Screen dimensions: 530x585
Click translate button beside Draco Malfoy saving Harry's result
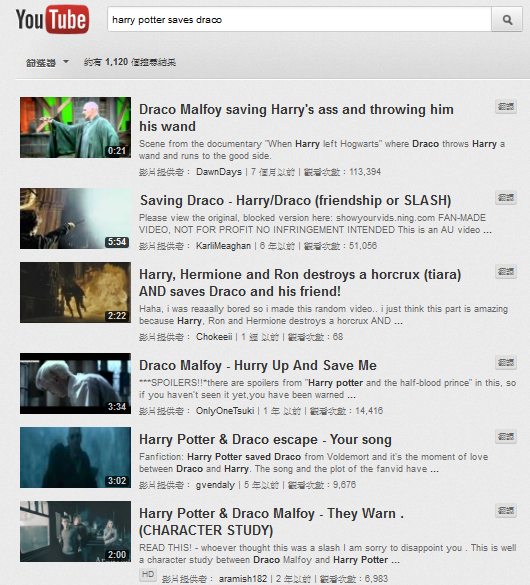[506, 107]
